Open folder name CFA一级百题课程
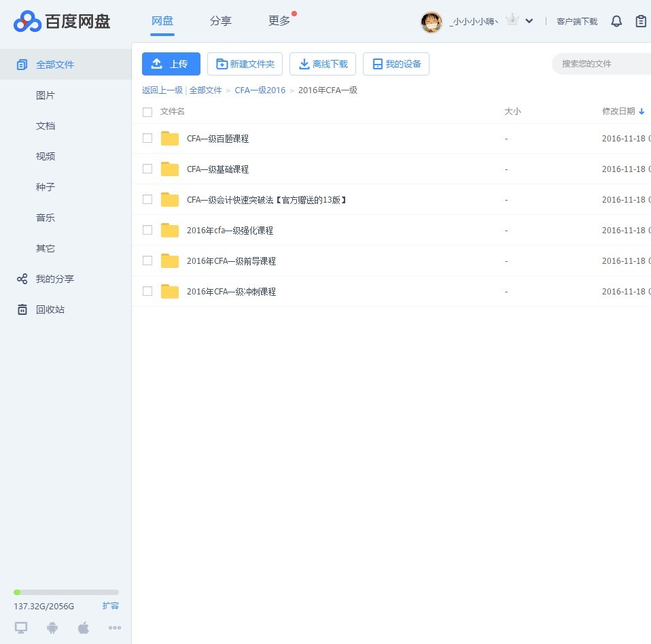 coord(217,139)
